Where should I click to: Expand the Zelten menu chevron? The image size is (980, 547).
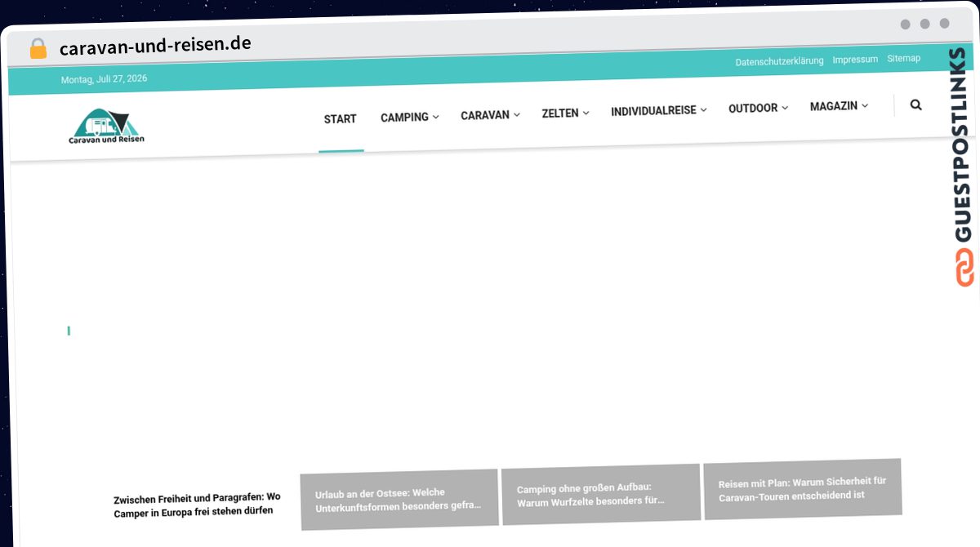586,113
